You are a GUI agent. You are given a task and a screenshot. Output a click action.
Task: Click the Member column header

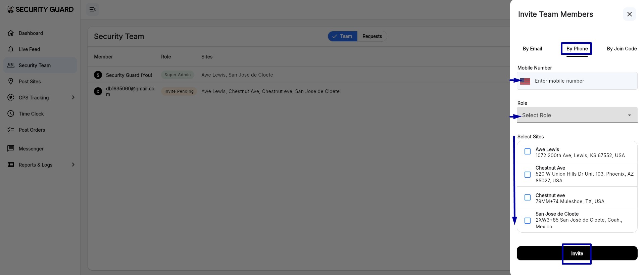tap(103, 57)
